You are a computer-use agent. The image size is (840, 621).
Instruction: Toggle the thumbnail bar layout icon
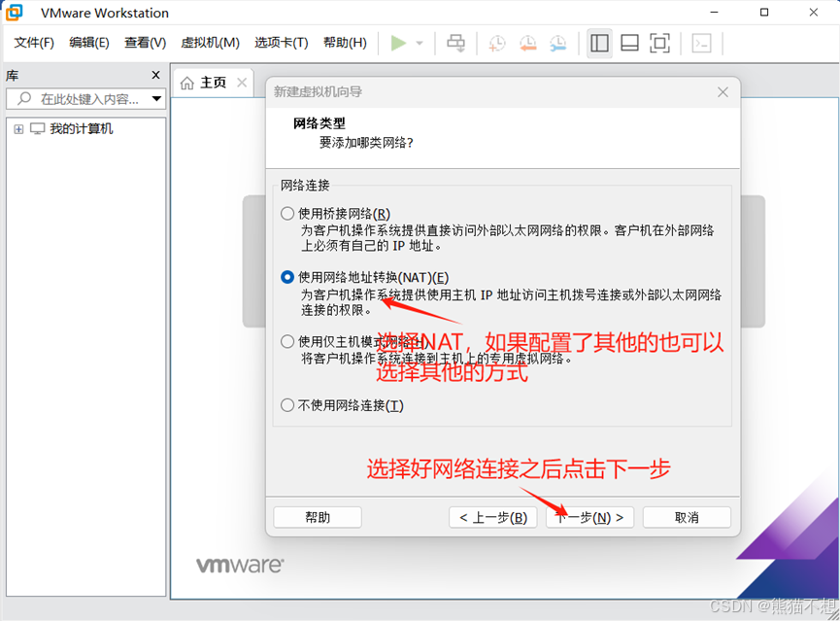[x=628, y=43]
